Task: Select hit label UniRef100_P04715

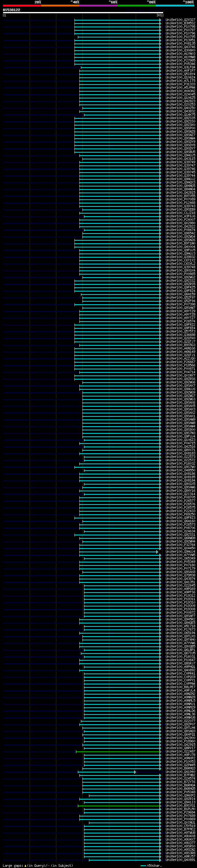Action: pyautogui.click(x=180, y=443)
